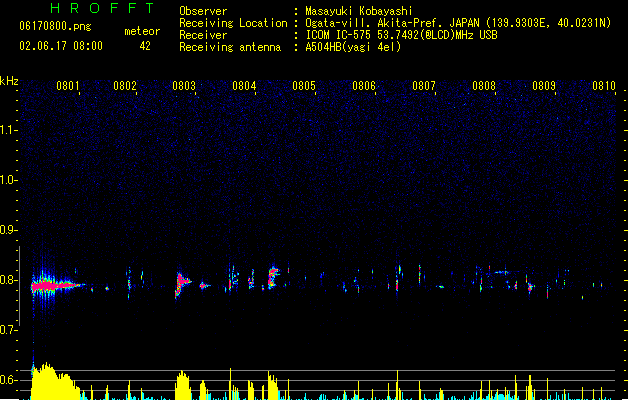Select observer name Masayuki Kobayashi
The image size is (629, 400).
(359, 11)
